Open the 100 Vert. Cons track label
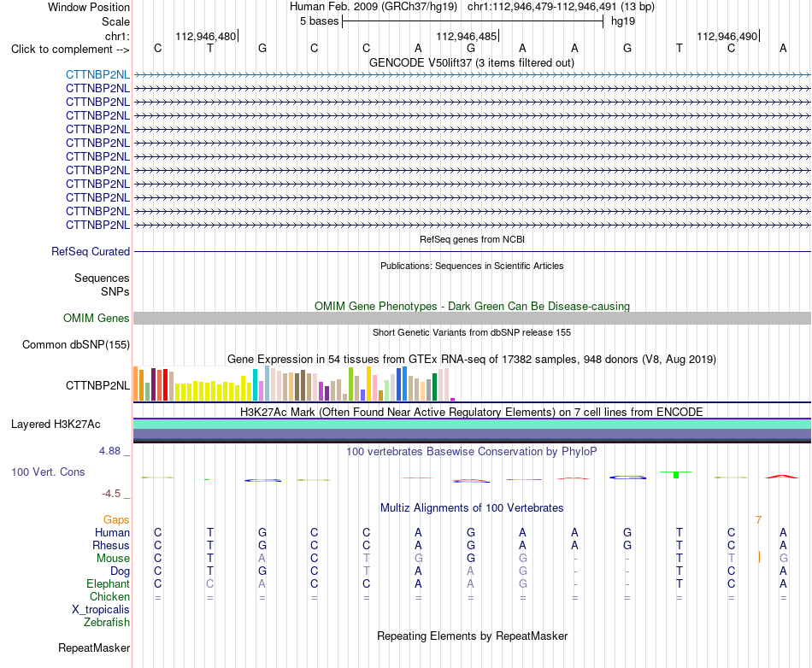This screenshot has width=812, height=668. [x=48, y=472]
